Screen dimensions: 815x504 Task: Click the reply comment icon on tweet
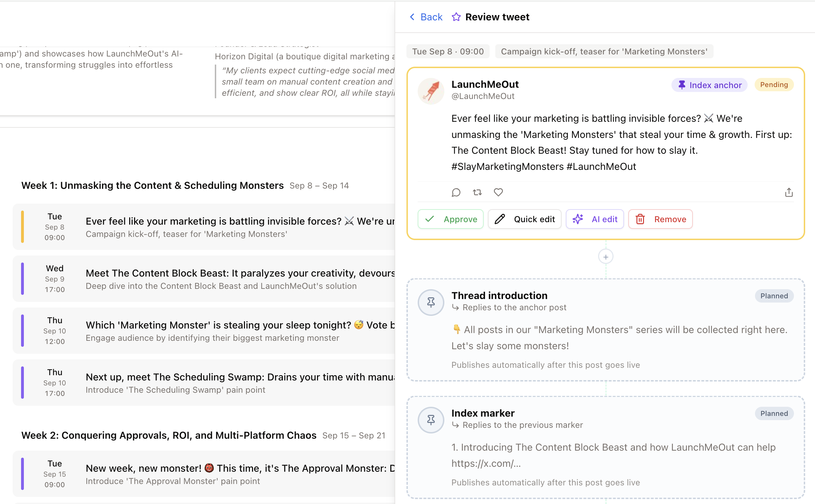pos(456,192)
